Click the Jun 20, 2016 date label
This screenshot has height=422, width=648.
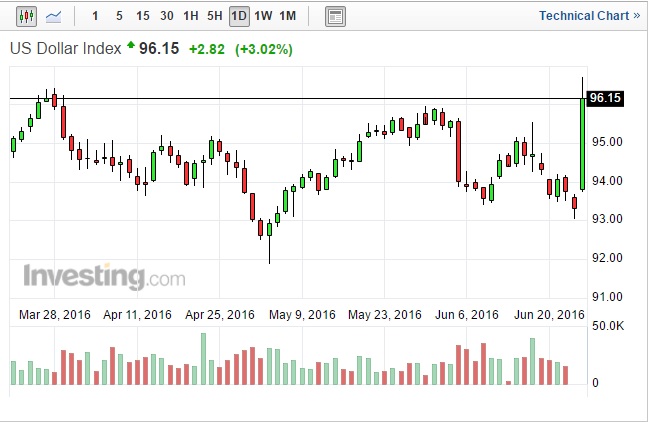[549, 315]
